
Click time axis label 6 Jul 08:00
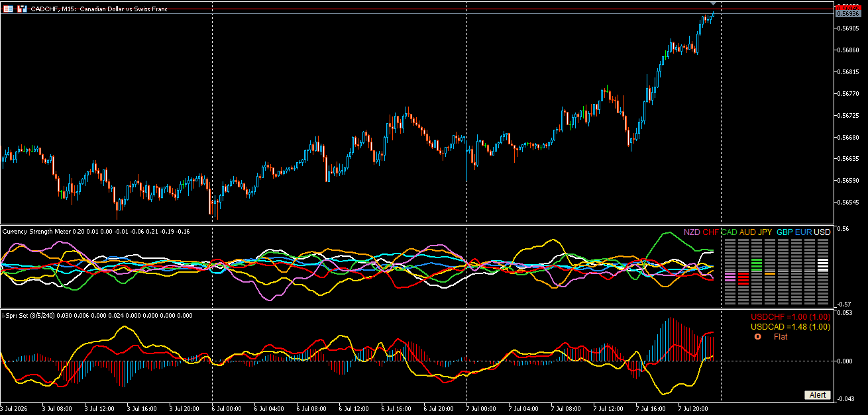[x=311, y=409]
